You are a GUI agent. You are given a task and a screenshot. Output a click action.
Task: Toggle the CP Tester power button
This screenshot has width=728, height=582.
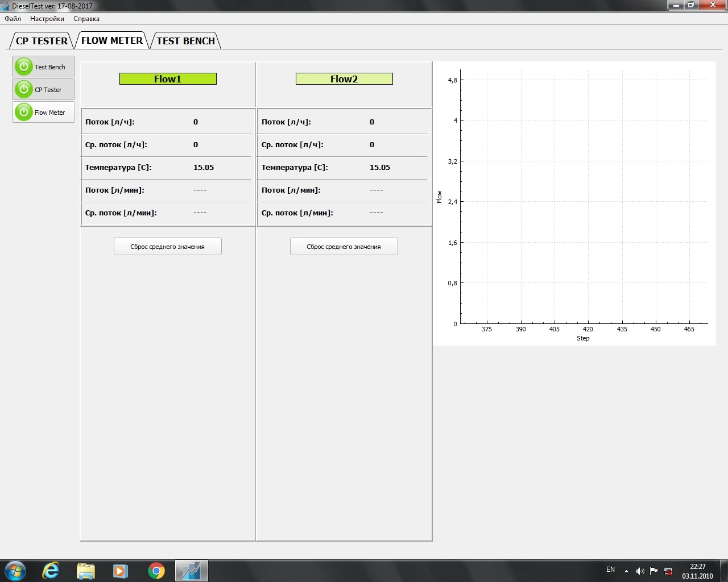pyautogui.click(x=43, y=89)
